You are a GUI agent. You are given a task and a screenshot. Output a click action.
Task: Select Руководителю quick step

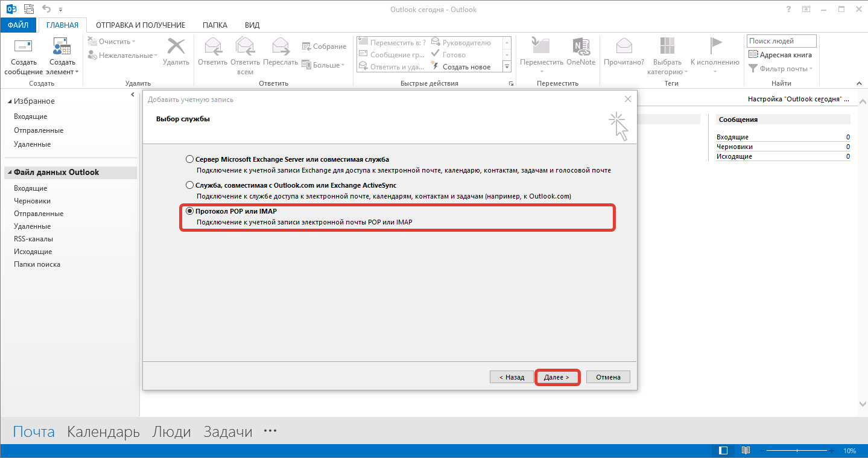point(461,43)
